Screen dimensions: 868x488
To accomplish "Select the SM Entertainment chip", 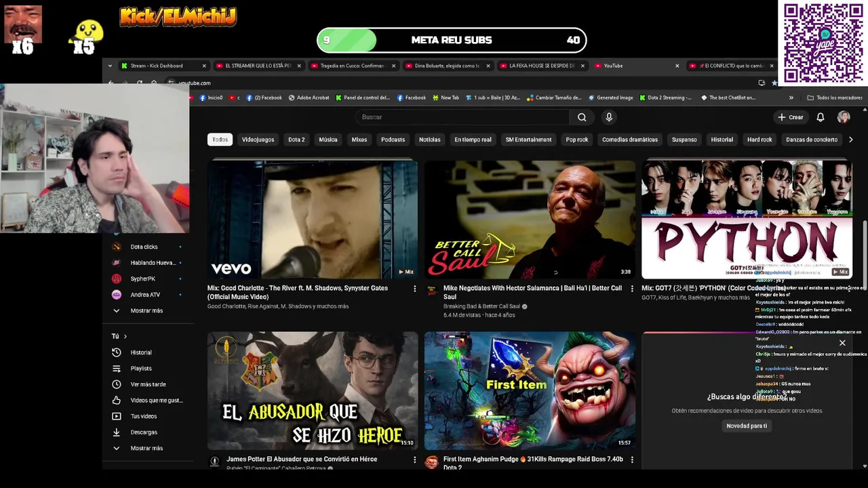I will (528, 140).
